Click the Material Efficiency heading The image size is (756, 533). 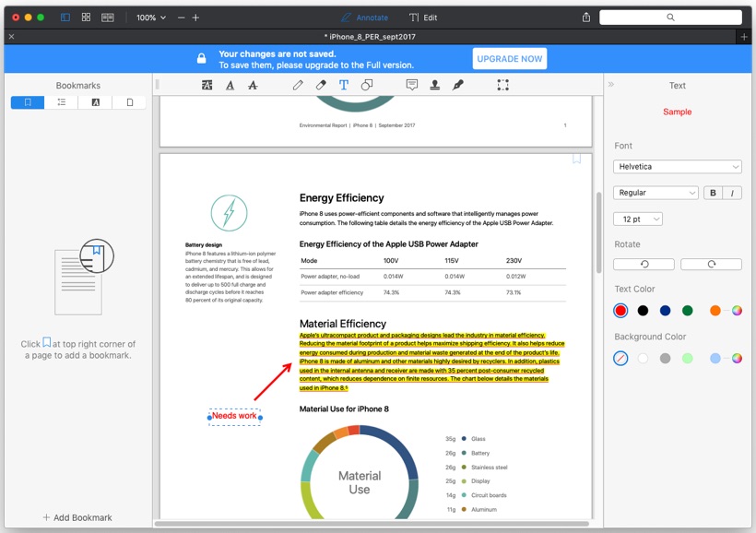pyautogui.click(x=343, y=324)
